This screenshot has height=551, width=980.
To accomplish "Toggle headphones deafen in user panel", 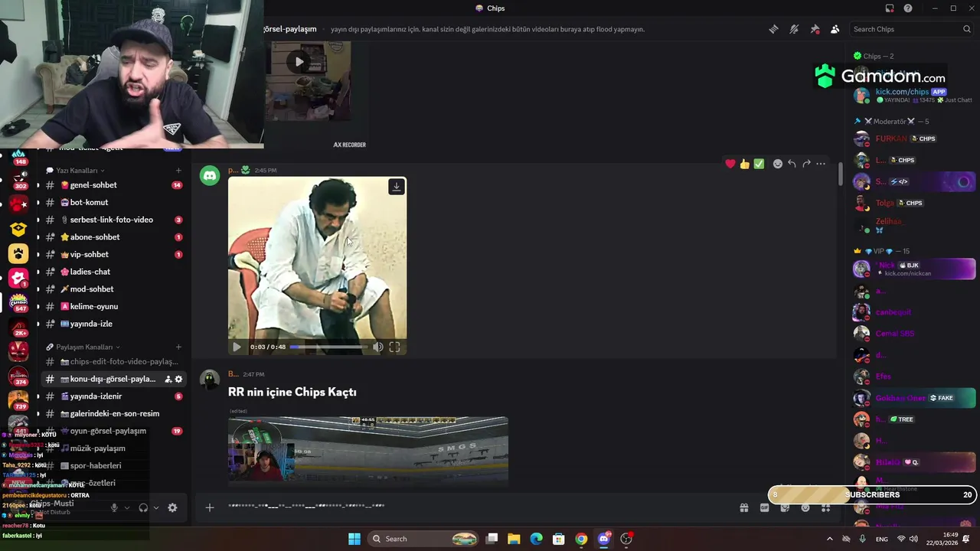I will click(x=143, y=507).
